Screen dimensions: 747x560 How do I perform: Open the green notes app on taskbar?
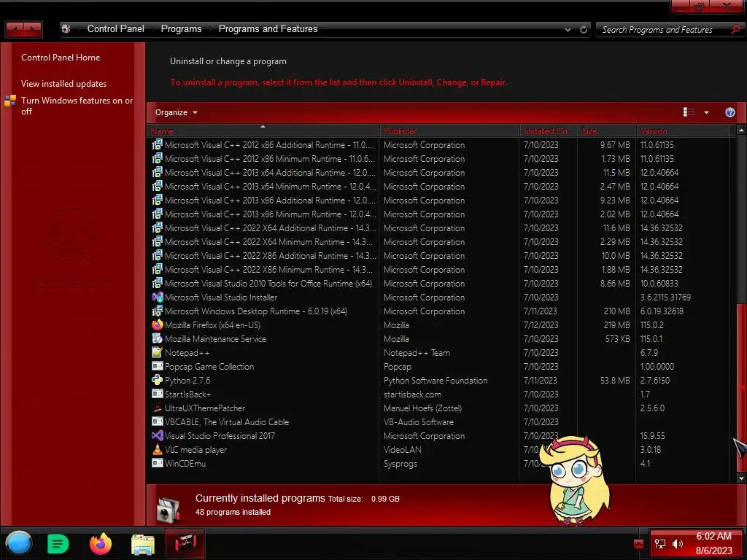58,544
